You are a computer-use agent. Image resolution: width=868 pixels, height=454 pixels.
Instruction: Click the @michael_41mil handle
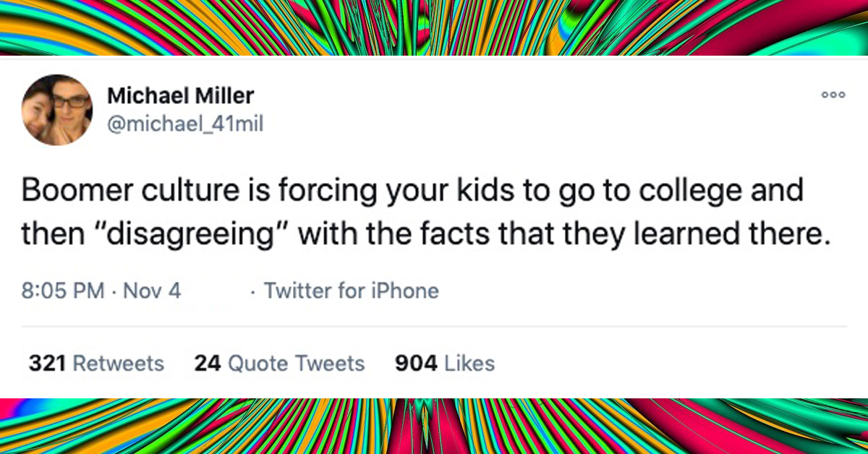(184, 124)
